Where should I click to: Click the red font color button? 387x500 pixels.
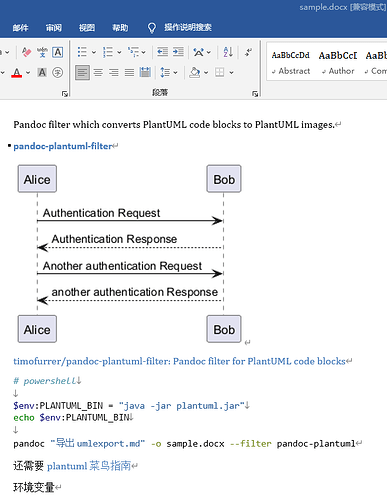17,72
